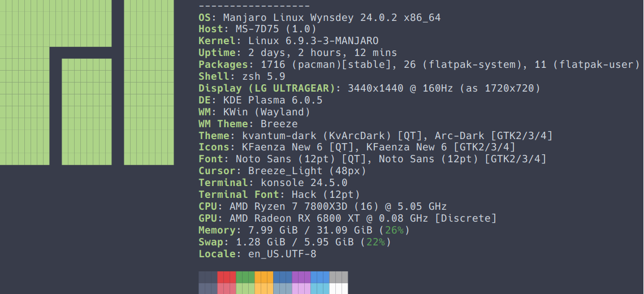Click the '[Discrete]' GPU tag

pos(466,218)
